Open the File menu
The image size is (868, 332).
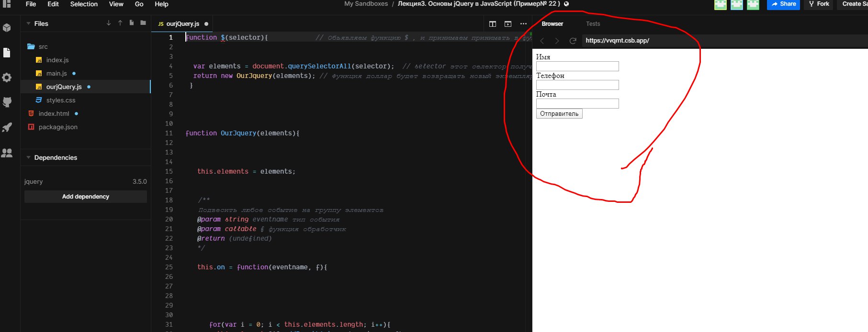click(x=31, y=4)
